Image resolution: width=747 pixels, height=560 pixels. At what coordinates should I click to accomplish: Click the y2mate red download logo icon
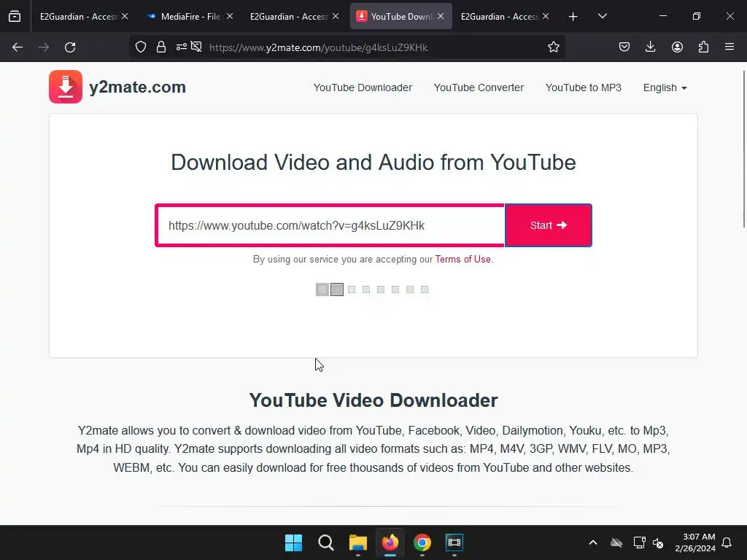(65, 87)
